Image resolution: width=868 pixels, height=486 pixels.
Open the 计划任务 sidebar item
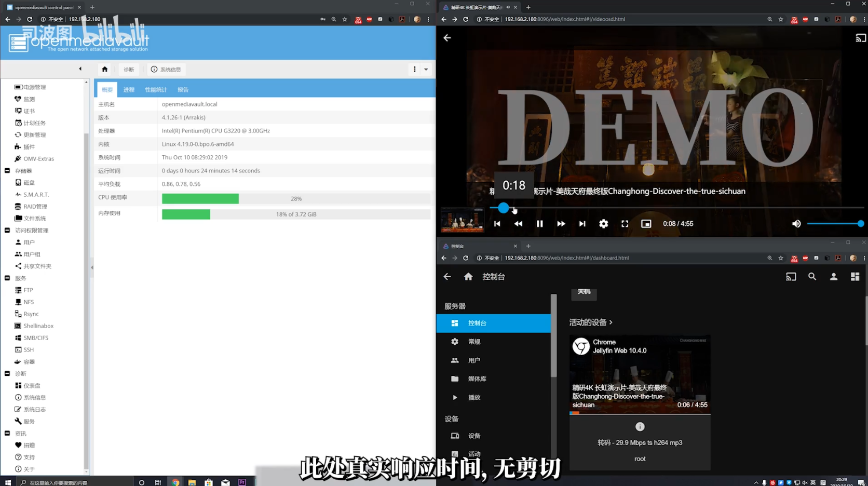coord(31,123)
